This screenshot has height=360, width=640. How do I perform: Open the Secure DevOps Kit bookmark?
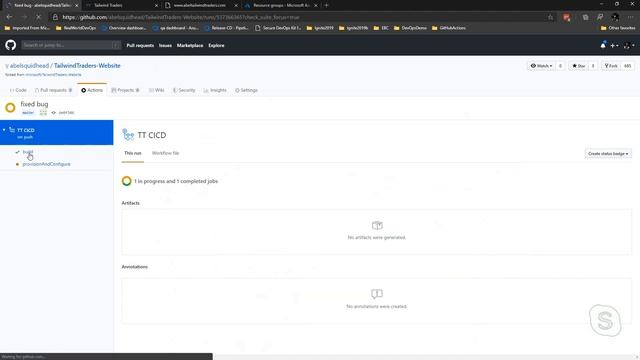(278, 28)
